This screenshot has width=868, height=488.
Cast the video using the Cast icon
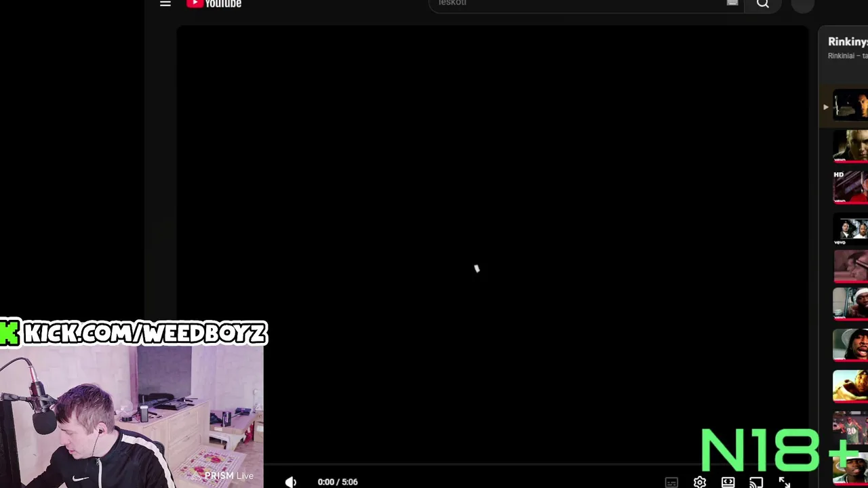click(x=756, y=483)
